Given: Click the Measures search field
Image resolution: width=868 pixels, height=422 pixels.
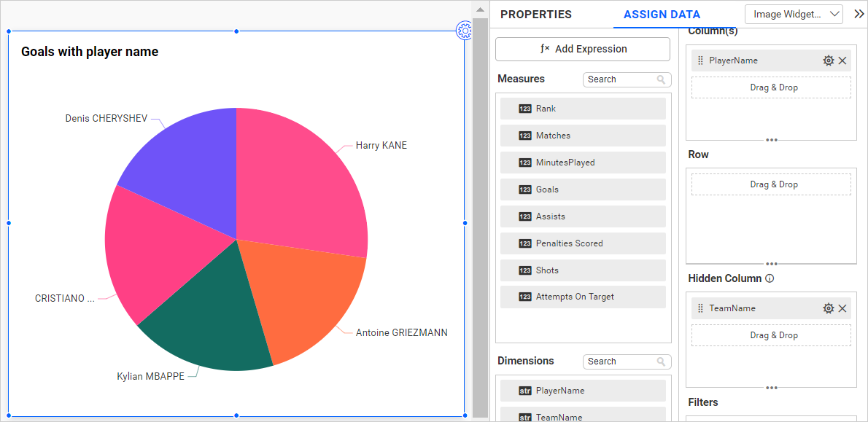Looking at the screenshot, I should click(620, 79).
